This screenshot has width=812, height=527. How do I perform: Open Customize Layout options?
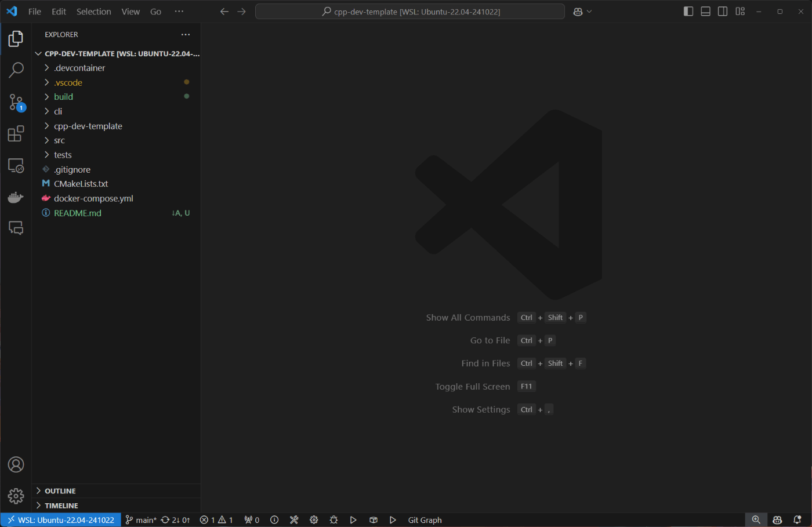tap(740, 12)
